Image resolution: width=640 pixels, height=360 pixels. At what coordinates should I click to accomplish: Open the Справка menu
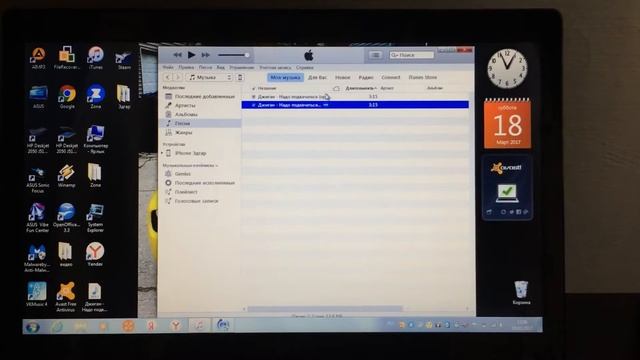click(x=305, y=67)
